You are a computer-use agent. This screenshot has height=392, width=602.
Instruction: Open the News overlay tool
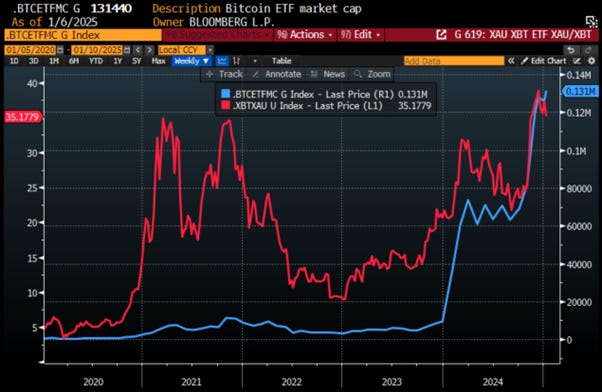pos(327,74)
